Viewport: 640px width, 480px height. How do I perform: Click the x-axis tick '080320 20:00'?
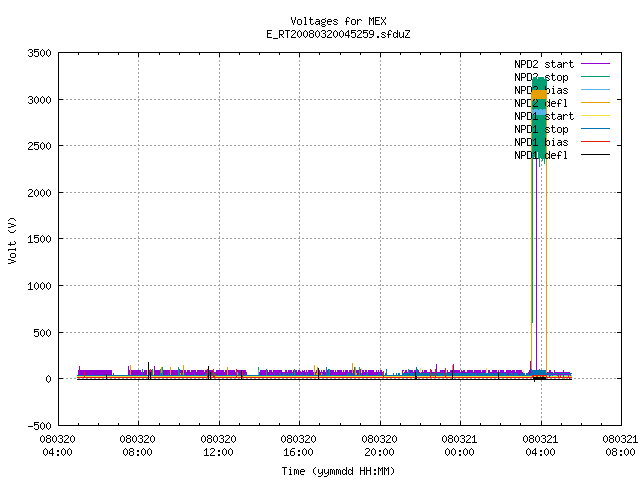point(379,446)
